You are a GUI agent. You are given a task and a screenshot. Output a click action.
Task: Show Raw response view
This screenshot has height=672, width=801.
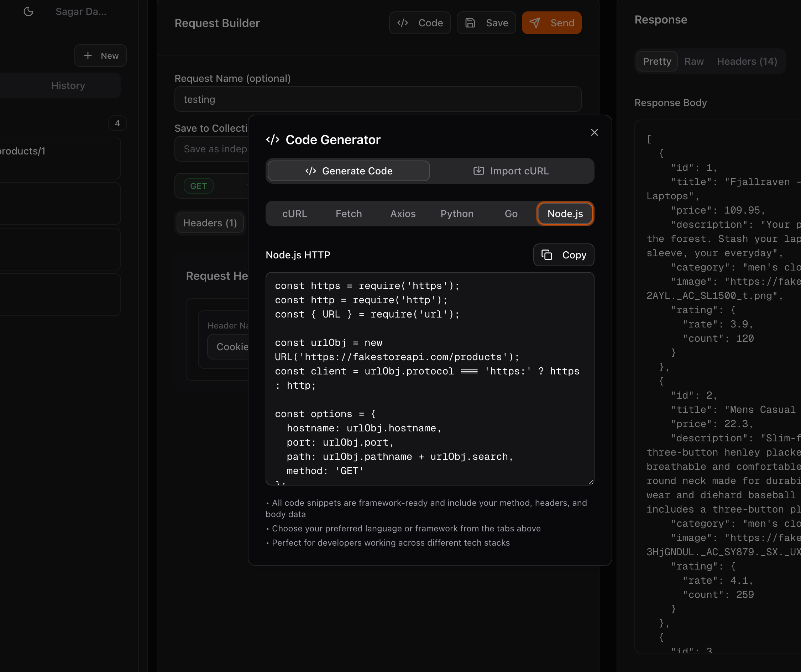click(x=694, y=62)
